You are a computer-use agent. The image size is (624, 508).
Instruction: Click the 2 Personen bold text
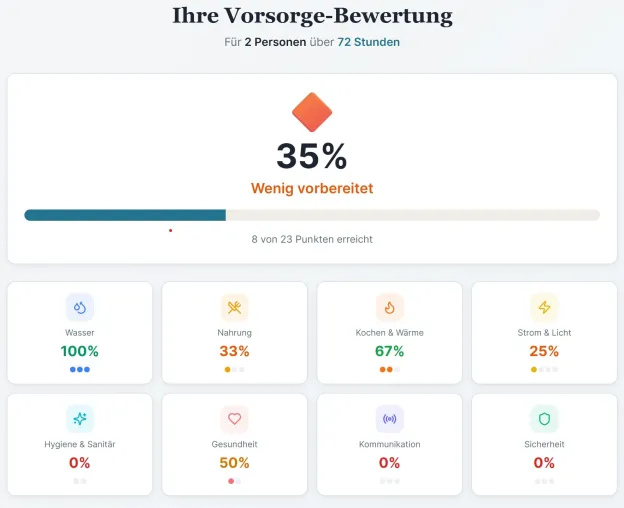tap(275, 42)
